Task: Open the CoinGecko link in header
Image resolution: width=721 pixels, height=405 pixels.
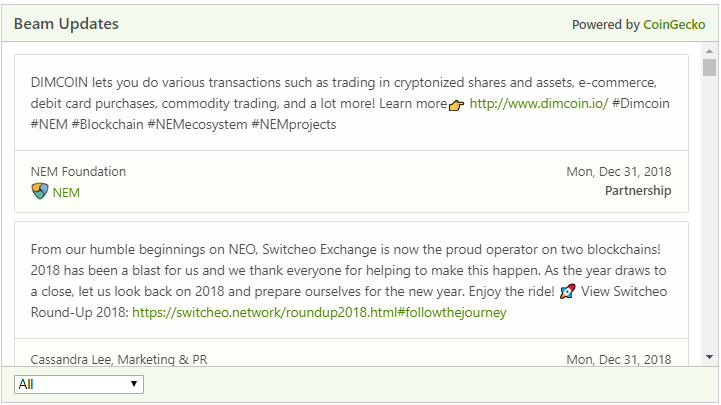Action: (x=674, y=24)
